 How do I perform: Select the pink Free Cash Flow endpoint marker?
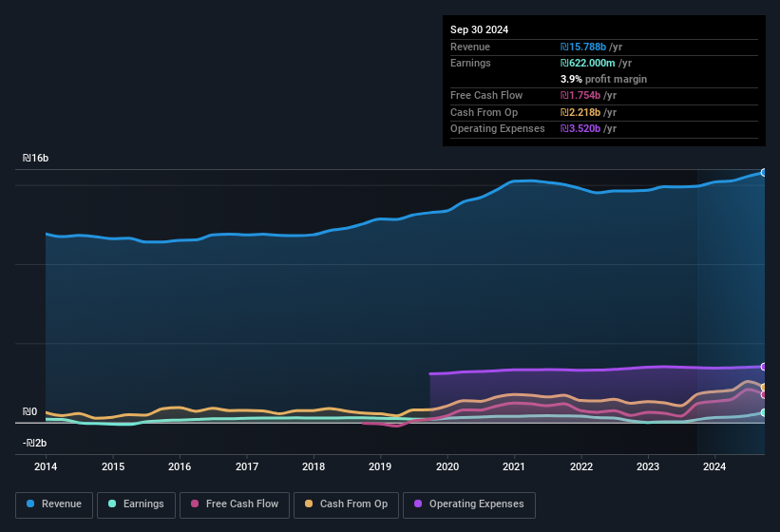764,394
